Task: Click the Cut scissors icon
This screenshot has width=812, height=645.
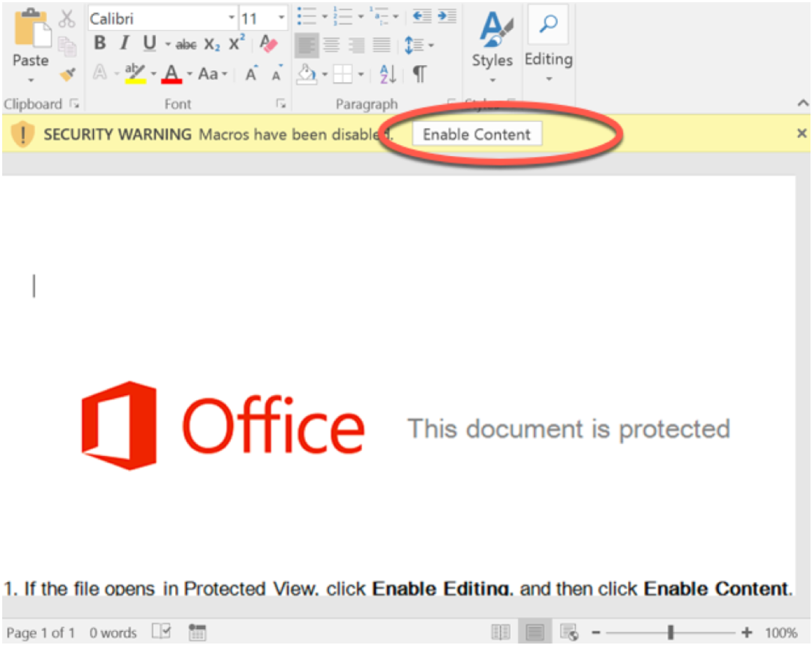Action: pyautogui.click(x=67, y=18)
